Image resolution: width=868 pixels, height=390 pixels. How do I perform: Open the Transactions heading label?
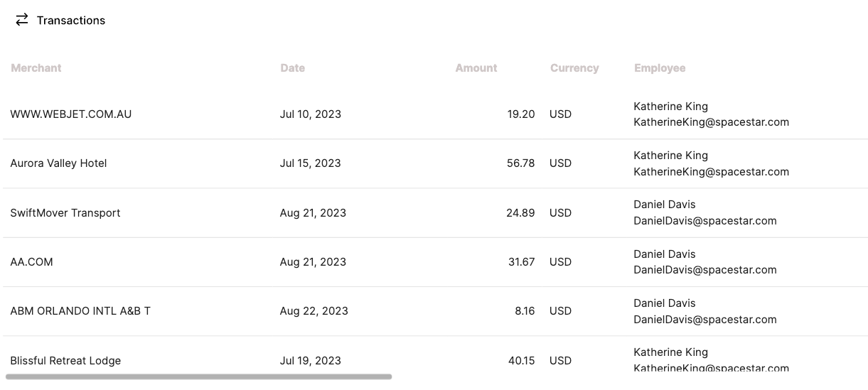(71, 21)
